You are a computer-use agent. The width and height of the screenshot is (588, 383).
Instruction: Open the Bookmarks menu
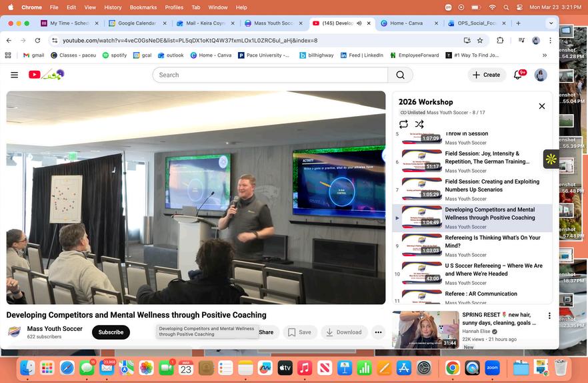pyautogui.click(x=143, y=7)
